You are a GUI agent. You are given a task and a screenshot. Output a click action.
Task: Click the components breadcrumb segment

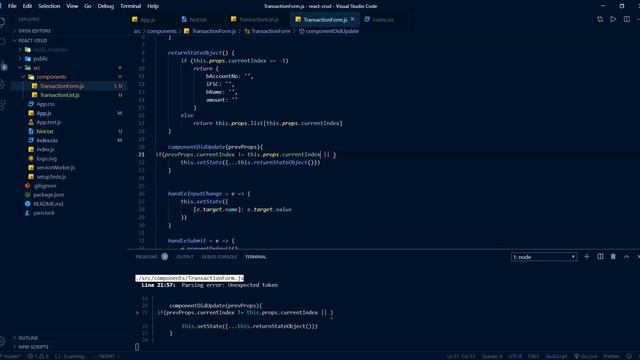[162, 31]
